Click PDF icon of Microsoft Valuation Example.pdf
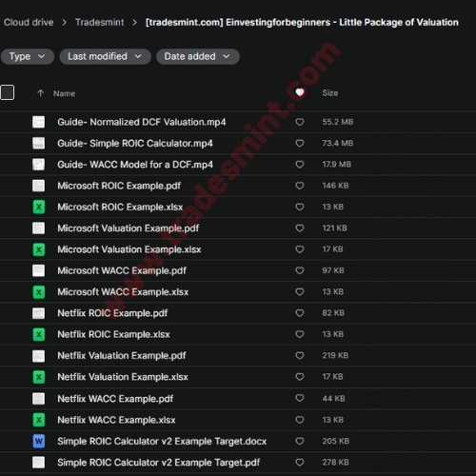The height and width of the screenshot is (476, 476). (x=39, y=228)
